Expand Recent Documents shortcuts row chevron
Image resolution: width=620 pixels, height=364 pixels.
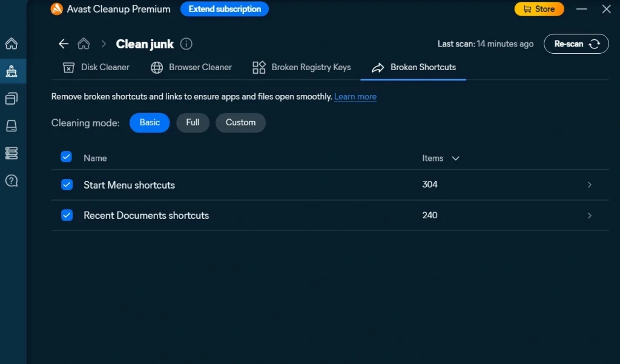point(590,215)
